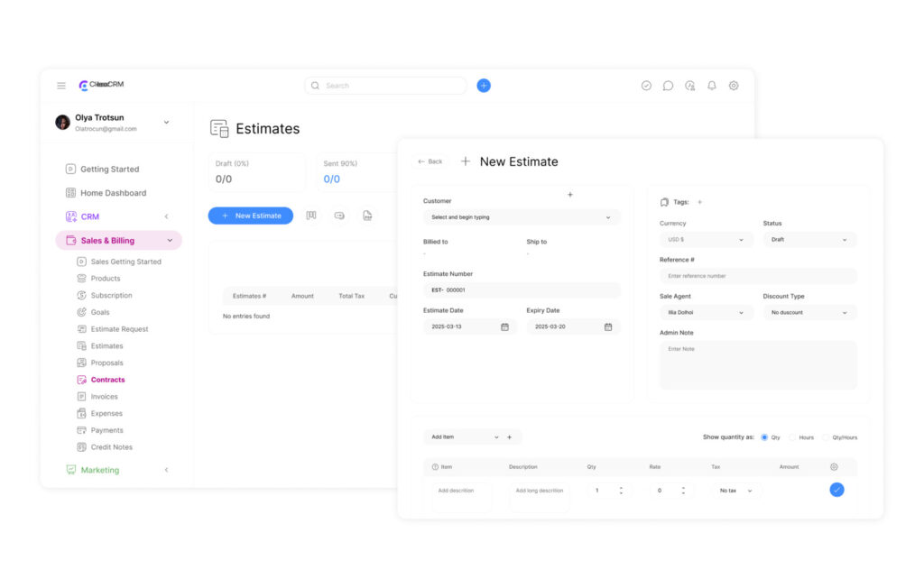Select the Qty/Hours radio button

point(826,437)
